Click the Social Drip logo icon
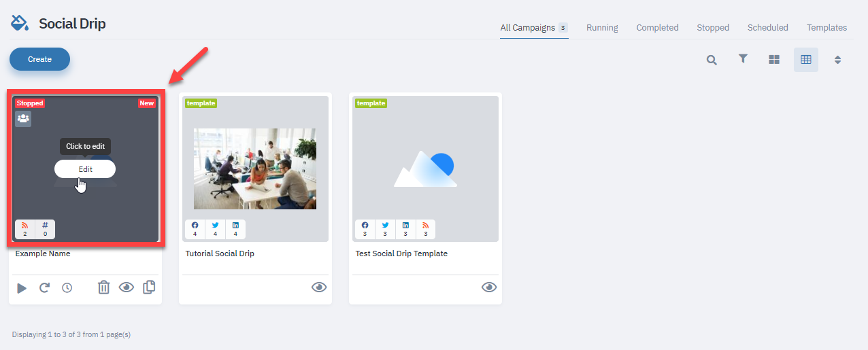 click(19, 24)
